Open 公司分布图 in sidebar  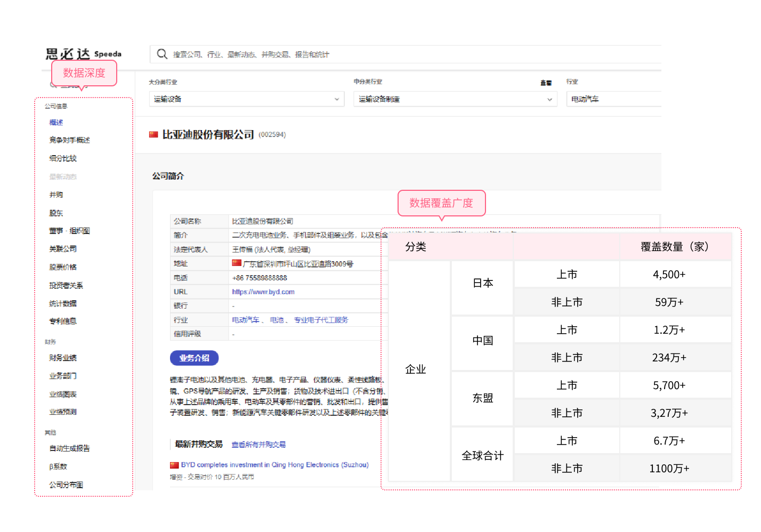click(x=66, y=485)
